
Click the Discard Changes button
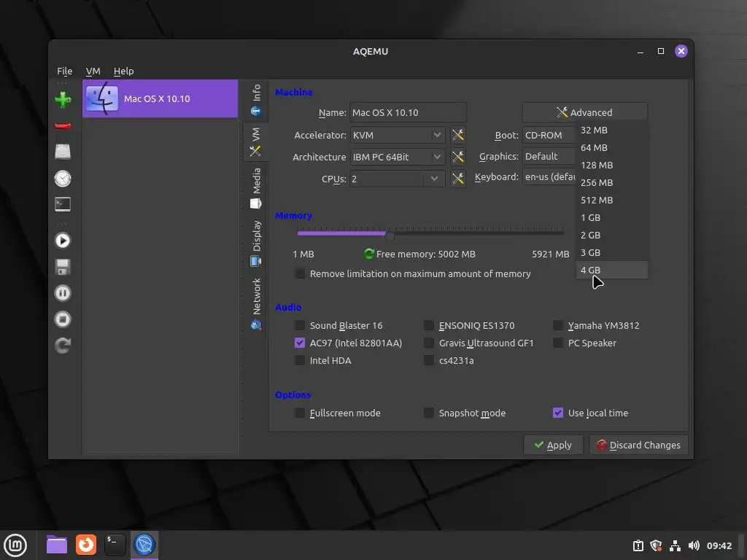coord(638,445)
